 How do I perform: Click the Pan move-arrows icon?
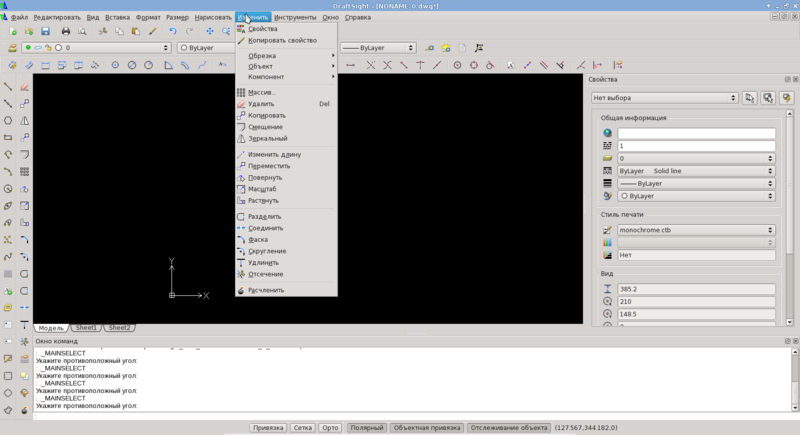tap(210, 32)
